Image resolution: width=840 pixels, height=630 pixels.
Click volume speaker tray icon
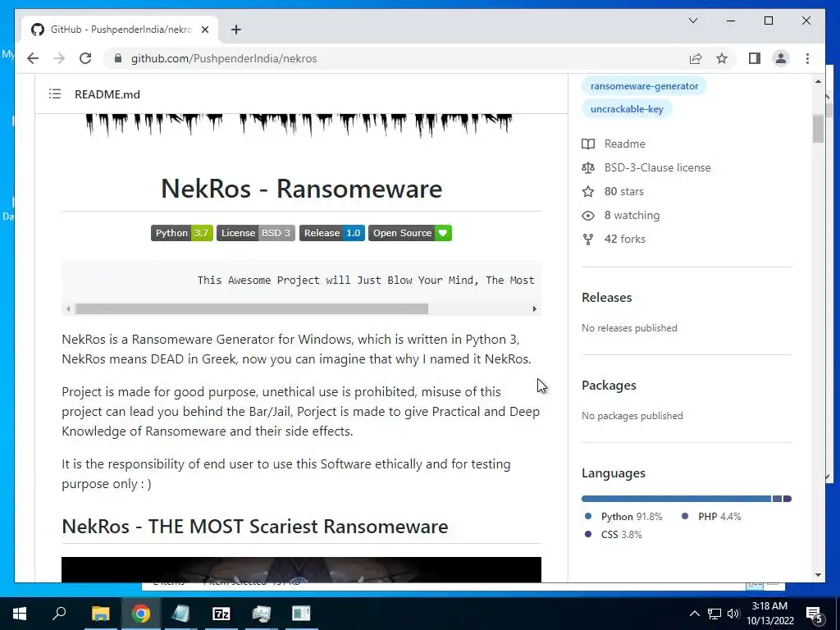tap(733, 614)
